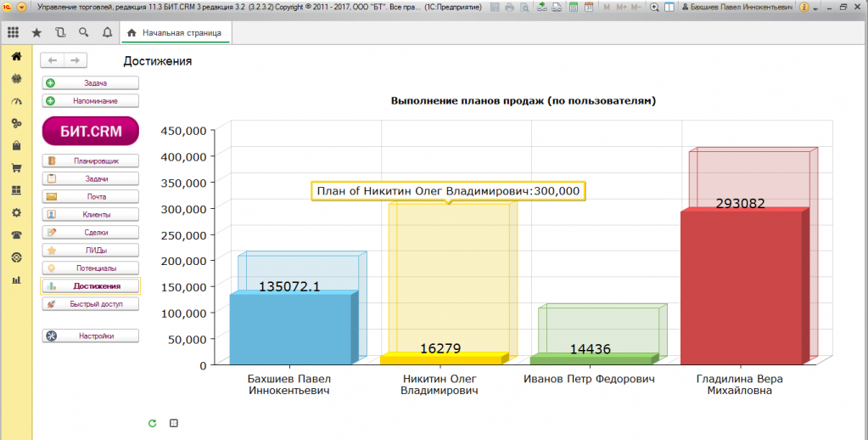Click the zoom magnifier plus icon
This screenshot has width=868, height=440.
pyautogui.click(x=654, y=7)
